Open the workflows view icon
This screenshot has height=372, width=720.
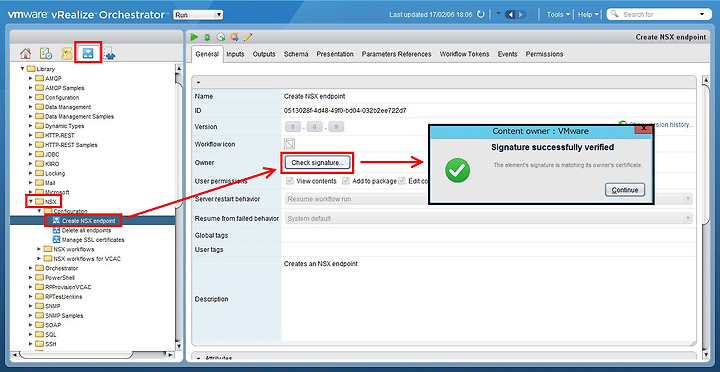[x=88, y=54]
